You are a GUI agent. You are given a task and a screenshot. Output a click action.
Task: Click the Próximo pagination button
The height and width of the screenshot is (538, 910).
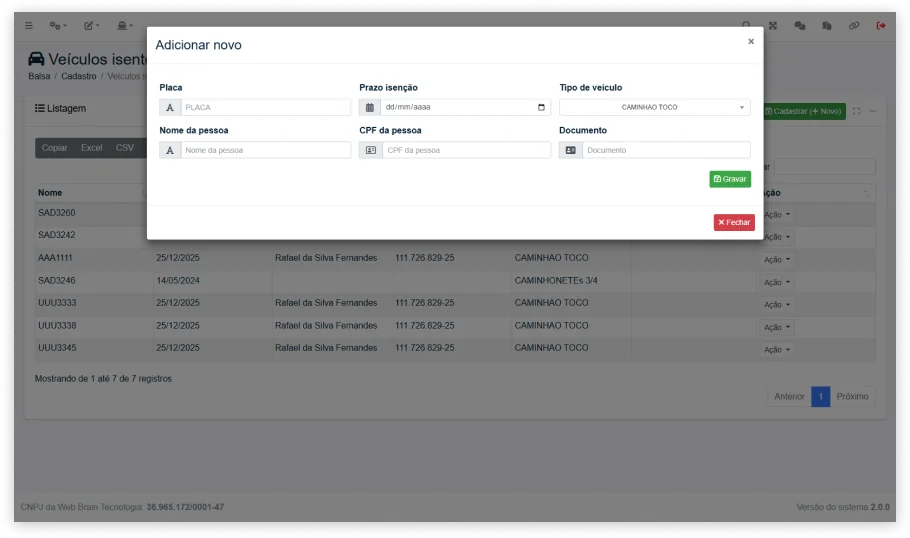853,396
